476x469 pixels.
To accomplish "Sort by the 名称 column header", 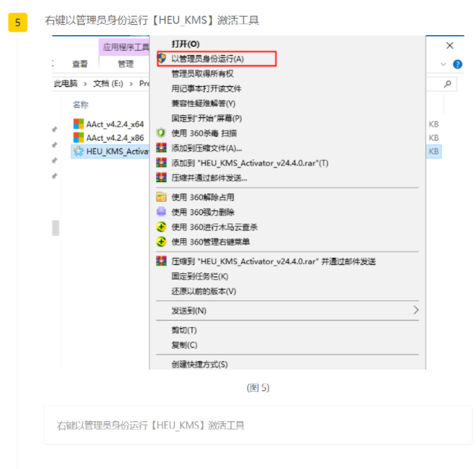I will coord(81,105).
